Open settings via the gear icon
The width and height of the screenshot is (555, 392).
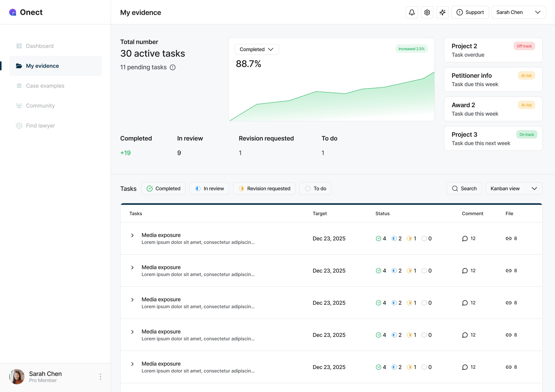(x=427, y=12)
